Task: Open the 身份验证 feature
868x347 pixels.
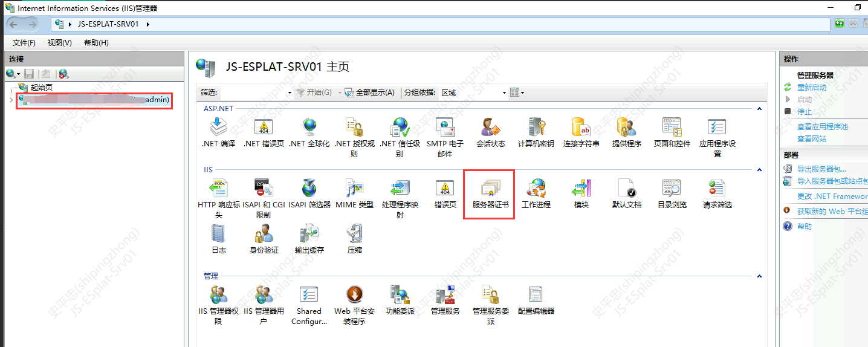Action: click(x=264, y=239)
